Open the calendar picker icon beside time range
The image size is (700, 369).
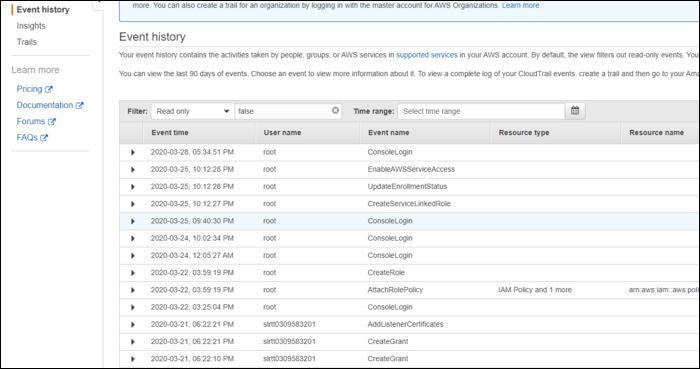click(575, 111)
